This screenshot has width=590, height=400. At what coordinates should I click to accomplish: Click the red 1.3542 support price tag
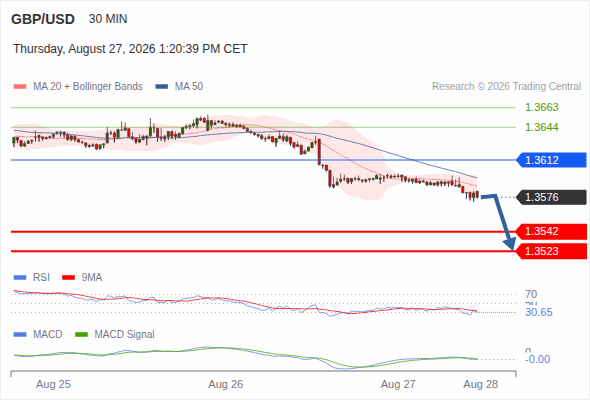(551, 231)
